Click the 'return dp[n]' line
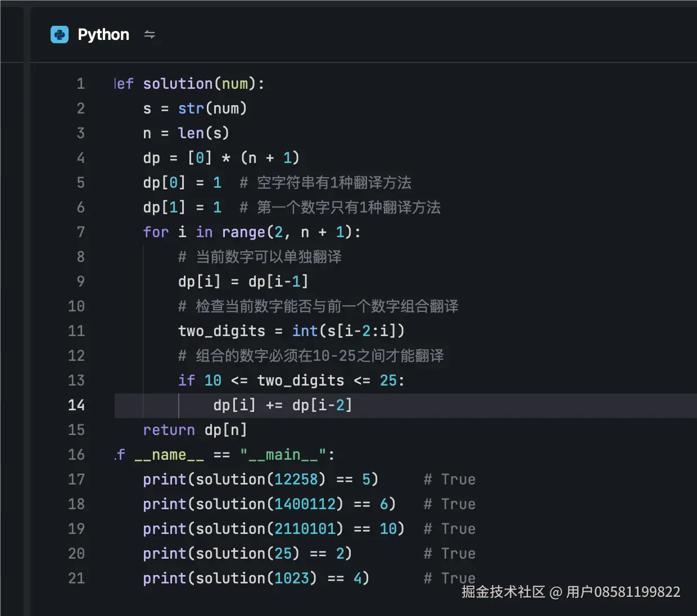The image size is (697, 616). pyautogui.click(x=195, y=430)
